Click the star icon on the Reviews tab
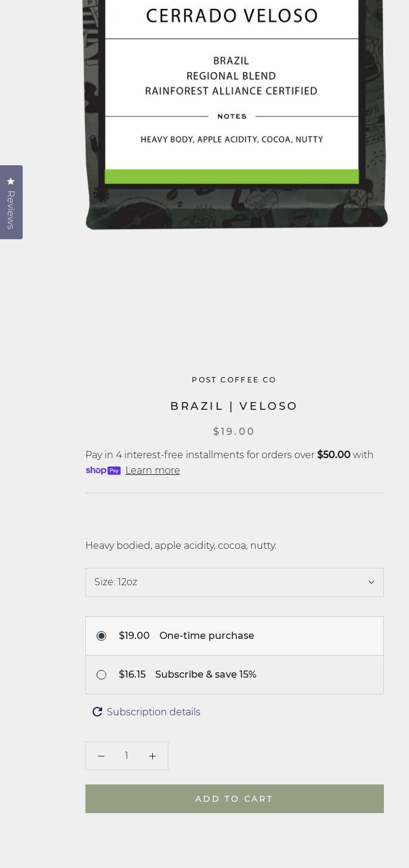409x868 pixels. [x=11, y=181]
